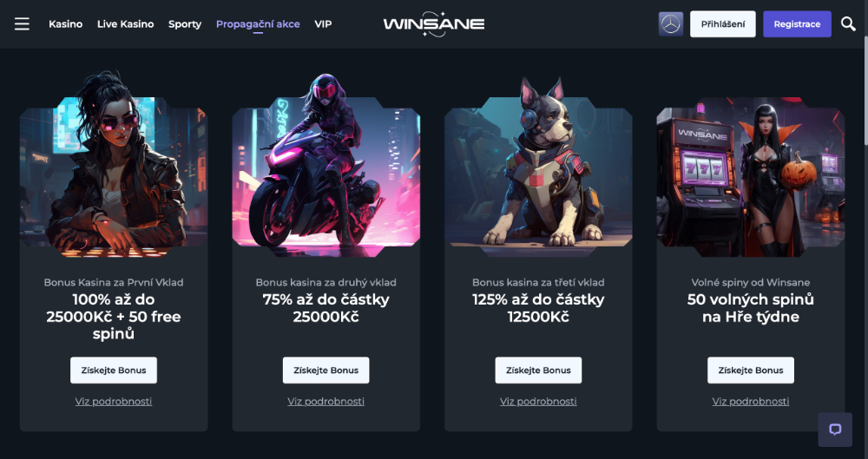
Task: Claim third deposit bonus button
Action: point(538,370)
